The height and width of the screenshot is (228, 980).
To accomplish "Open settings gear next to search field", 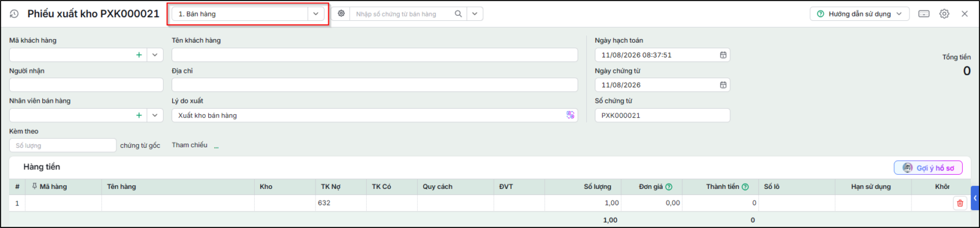I will tap(341, 13).
